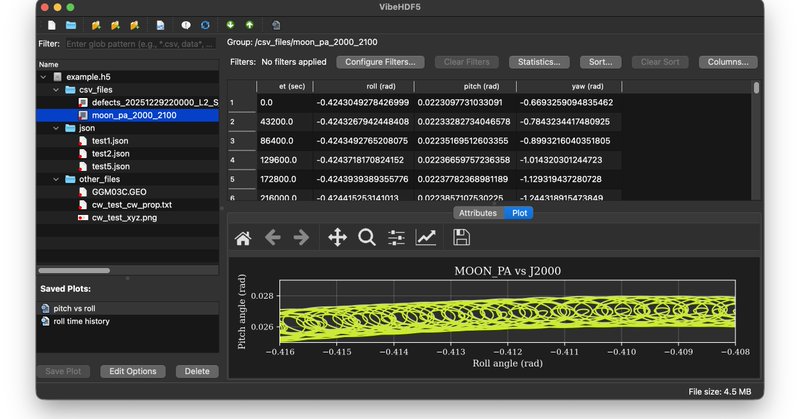This screenshot has width=800, height=419.
Task: Click the Save Plot button
Action: click(x=63, y=371)
